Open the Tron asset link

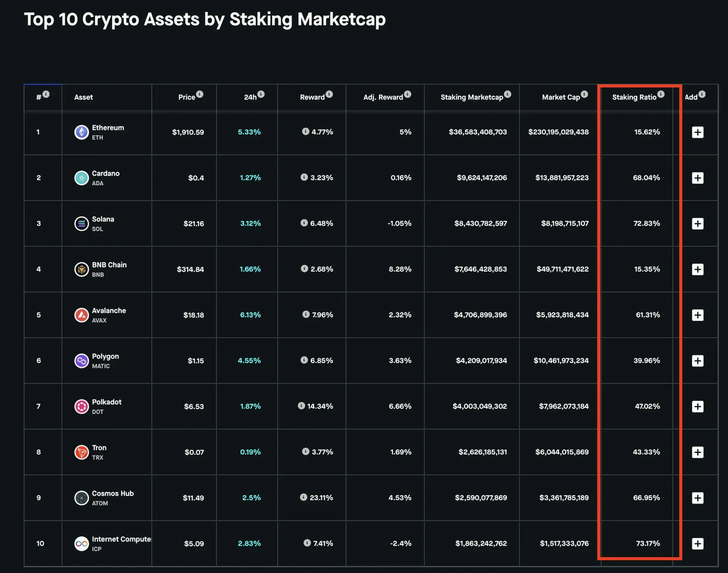click(99, 448)
